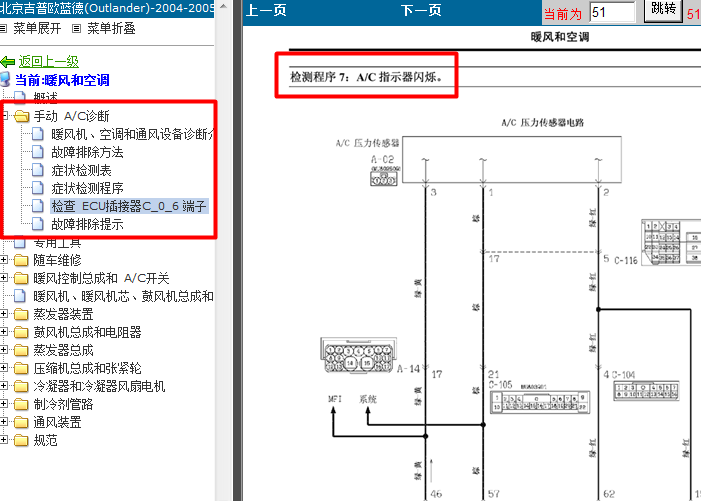The height and width of the screenshot is (501, 701).
Task: Click the 检测程序 7: A/C 指示器闪烁 heading
Action: [366, 77]
